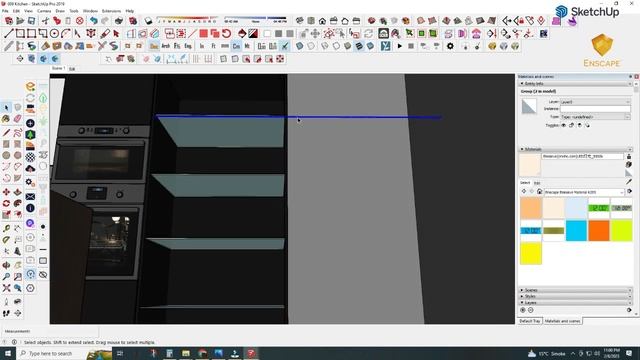Open the Camera menu
The height and width of the screenshot is (360, 640).
point(44,11)
